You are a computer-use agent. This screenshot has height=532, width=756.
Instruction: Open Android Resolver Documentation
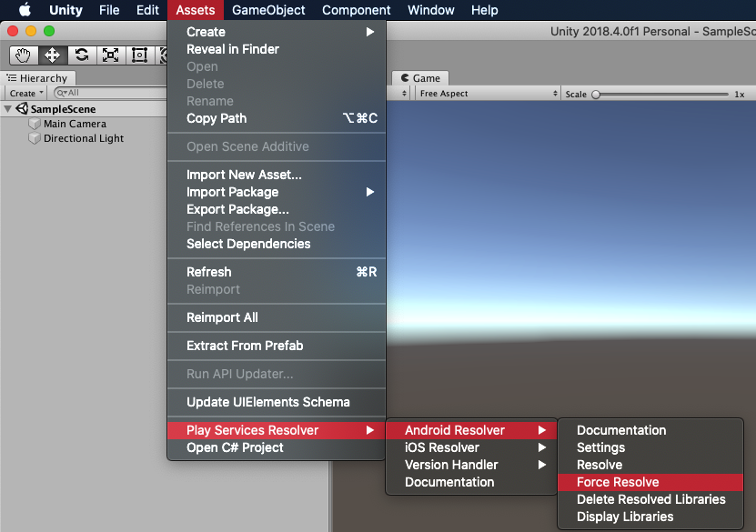[x=650, y=430]
